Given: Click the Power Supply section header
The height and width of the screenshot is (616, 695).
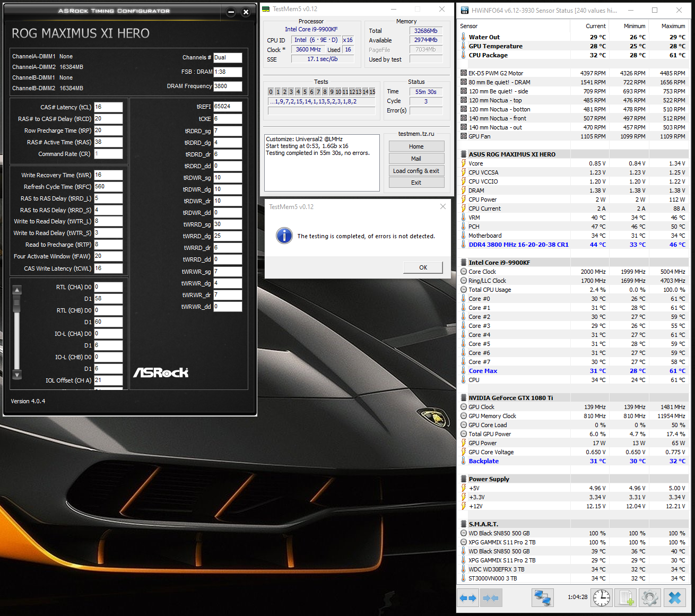Looking at the screenshot, I should (572, 479).
